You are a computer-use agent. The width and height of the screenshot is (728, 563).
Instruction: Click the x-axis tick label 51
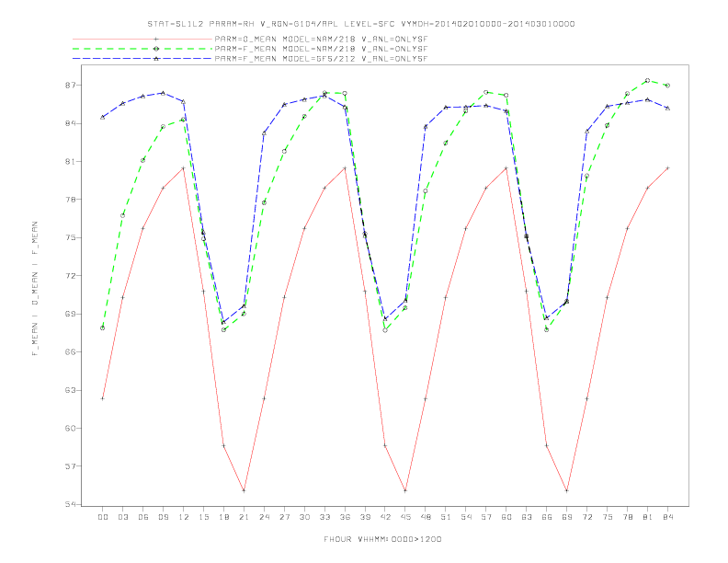point(446,517)
